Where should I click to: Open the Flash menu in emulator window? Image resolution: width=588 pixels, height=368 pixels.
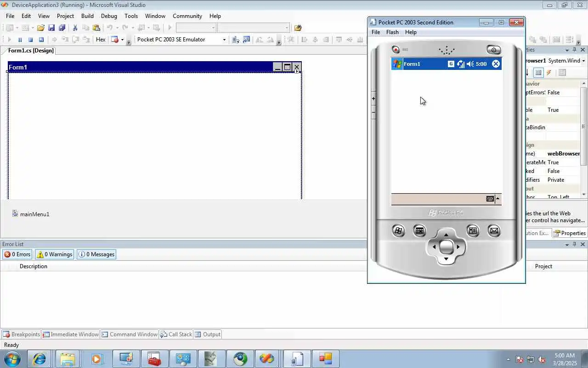click(x=392, y=32)
